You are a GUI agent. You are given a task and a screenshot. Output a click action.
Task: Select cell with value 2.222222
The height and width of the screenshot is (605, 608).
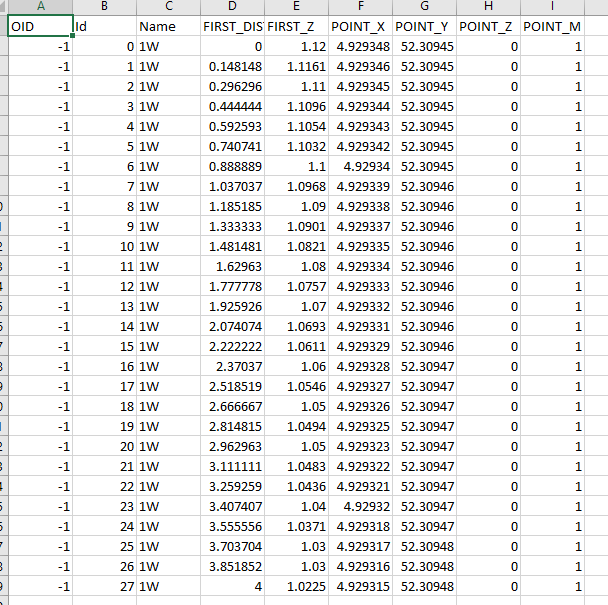(232, 346)
